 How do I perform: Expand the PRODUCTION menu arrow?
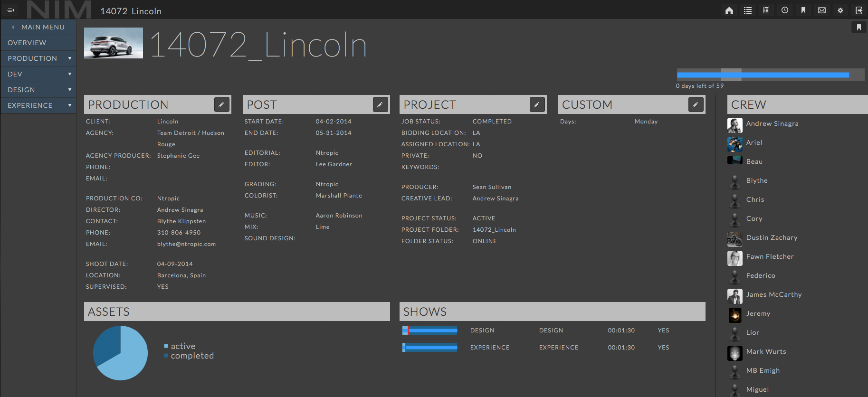(70, 58)
